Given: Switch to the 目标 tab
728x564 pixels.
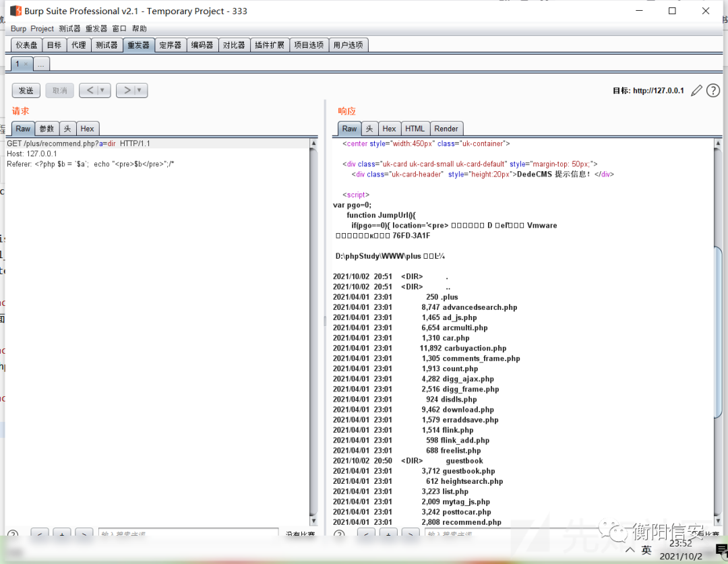Looking at the screenshot, I should tap(55, 45).
